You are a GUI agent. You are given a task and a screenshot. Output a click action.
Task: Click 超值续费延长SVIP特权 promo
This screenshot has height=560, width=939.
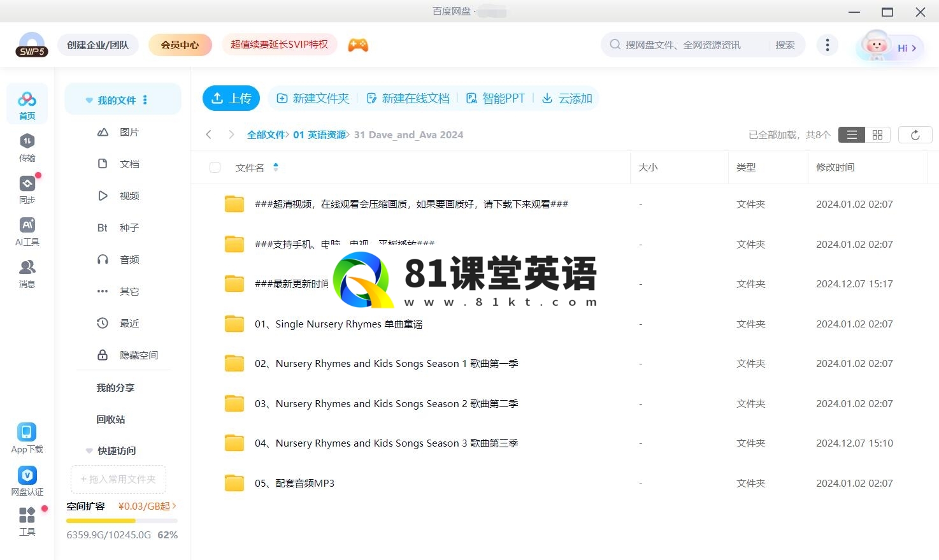tap(279, 44)
